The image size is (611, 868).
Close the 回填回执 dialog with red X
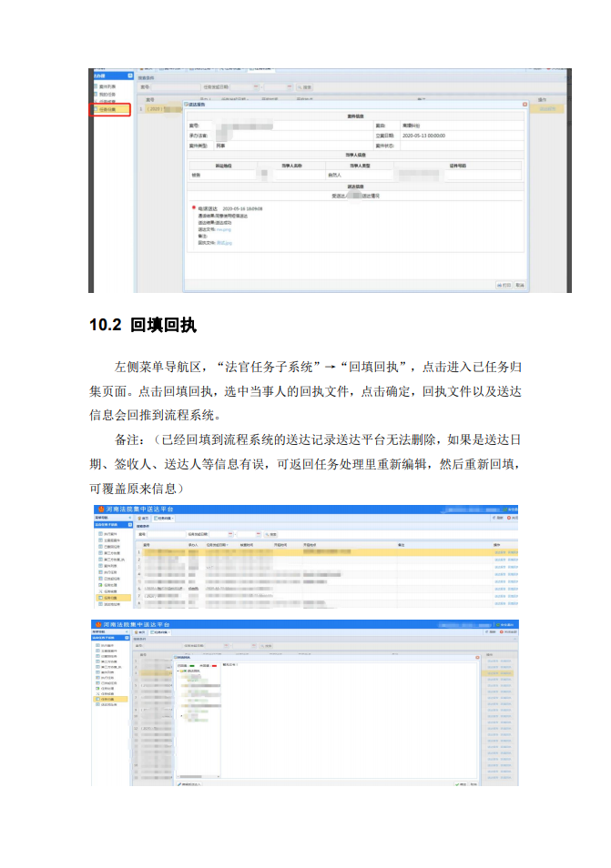[477, 658]
